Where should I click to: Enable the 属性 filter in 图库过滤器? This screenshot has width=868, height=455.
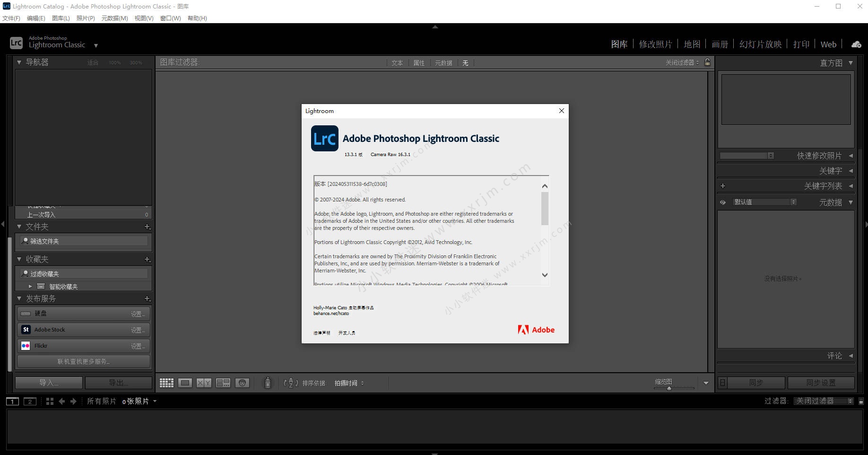[418, 62]
